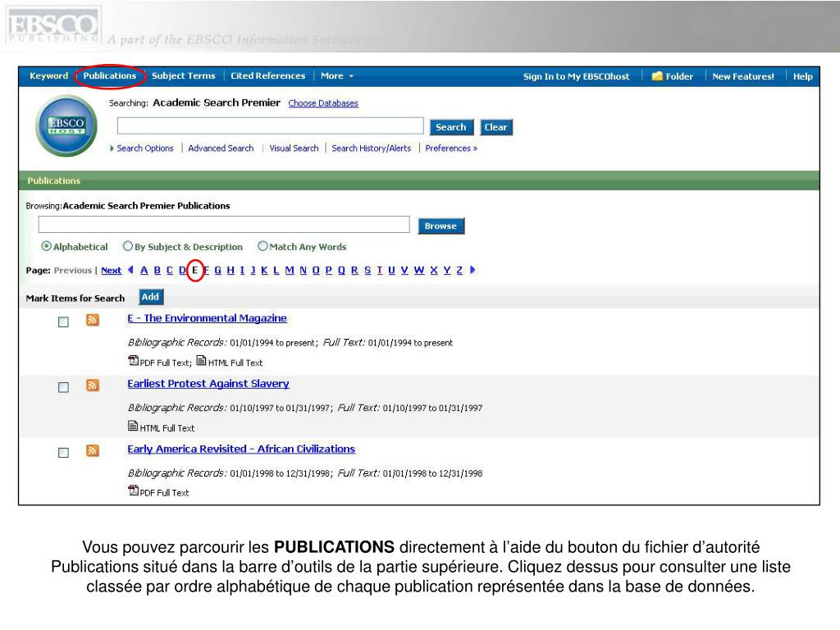
Task: Click RSS icon for Early America Revisited
Action: [x=93, y=450]
